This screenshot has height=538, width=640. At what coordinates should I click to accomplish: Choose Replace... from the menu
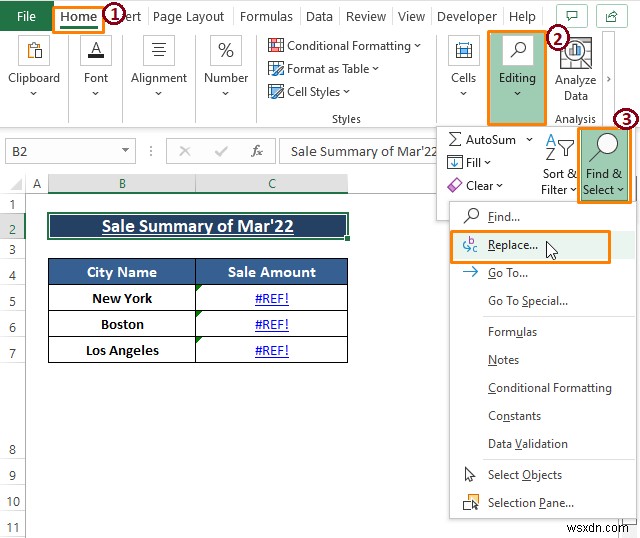530,246
